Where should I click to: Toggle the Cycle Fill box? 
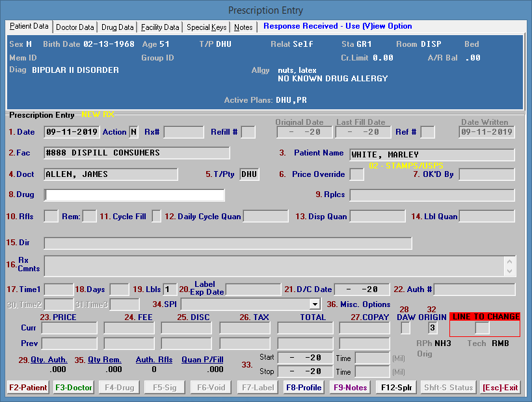point(156,216)
